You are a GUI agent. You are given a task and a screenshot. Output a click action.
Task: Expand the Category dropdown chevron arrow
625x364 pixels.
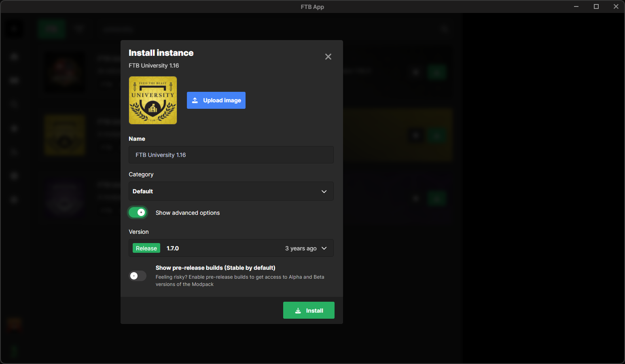coord(324,191)
